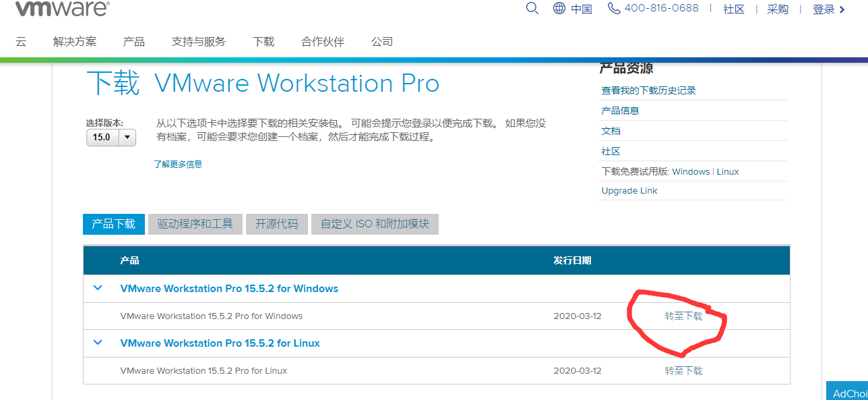Click the 400-816-0688 phone number
The image size is (868, 400).
click(x=662, y=8)
